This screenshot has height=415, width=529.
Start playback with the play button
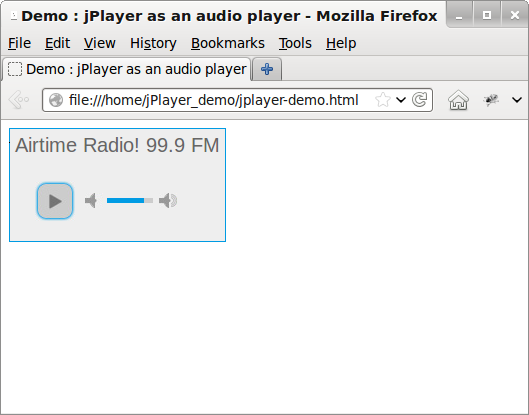55,201
